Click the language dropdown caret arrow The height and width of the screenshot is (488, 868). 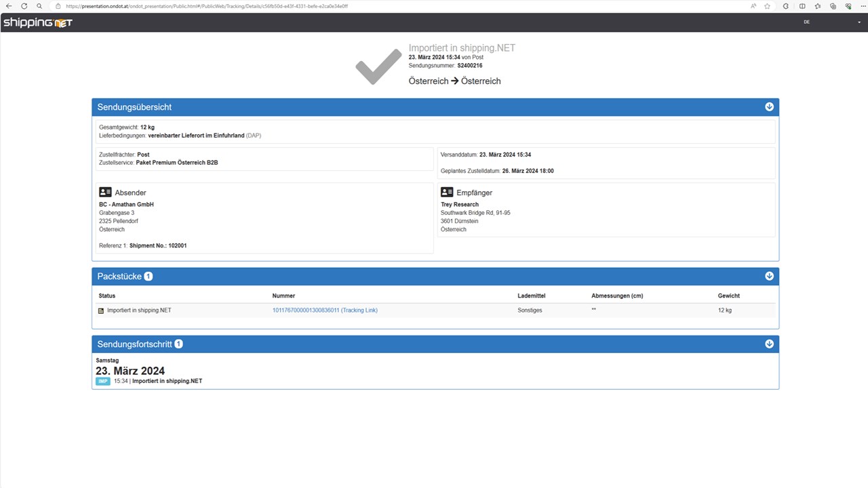pos(859,22)
